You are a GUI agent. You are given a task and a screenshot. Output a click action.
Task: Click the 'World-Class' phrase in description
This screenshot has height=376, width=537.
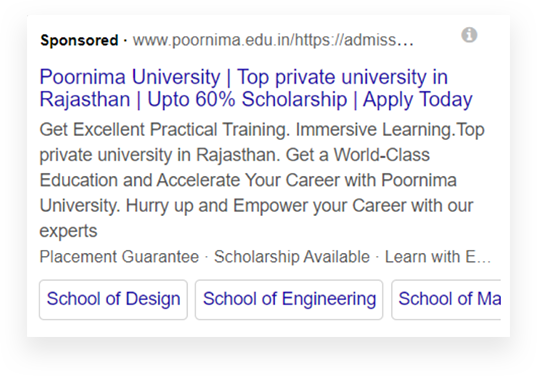tap(382, 154)
